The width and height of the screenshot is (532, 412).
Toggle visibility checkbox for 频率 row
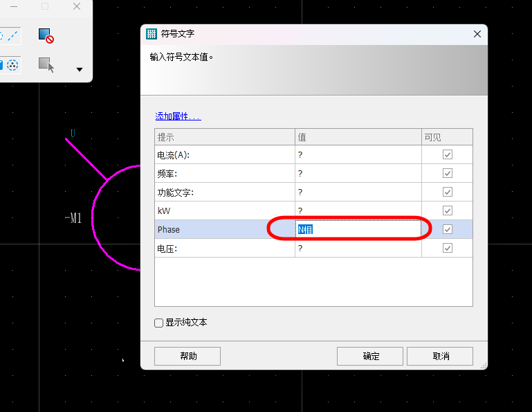click(x=447, y=173)
